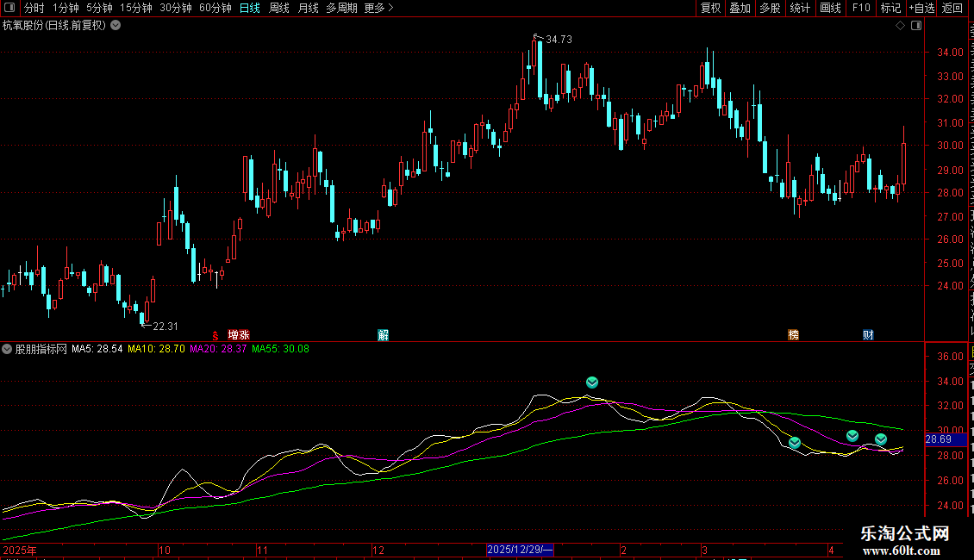Image resolution: width=974 pixels, height=560 pixels.
Task: Open dropdown circle beside 股朋指标网 indicator
Action: (x=7, y=349)
